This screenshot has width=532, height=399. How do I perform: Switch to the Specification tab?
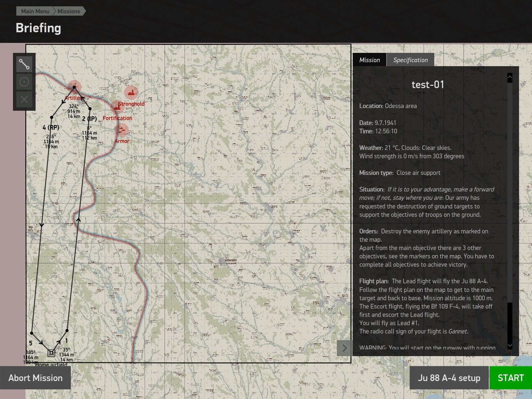[x=410, y=60]
